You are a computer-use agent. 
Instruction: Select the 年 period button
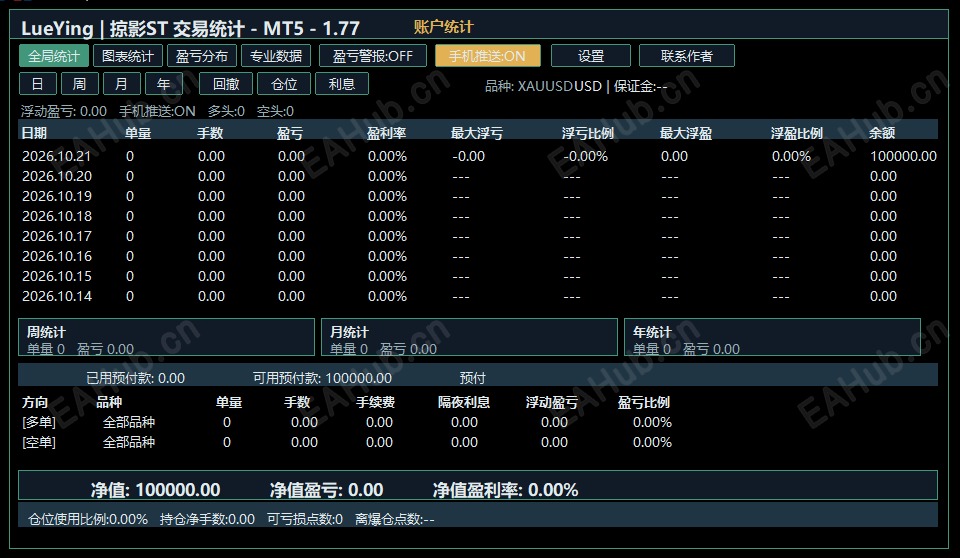point(163,84)
